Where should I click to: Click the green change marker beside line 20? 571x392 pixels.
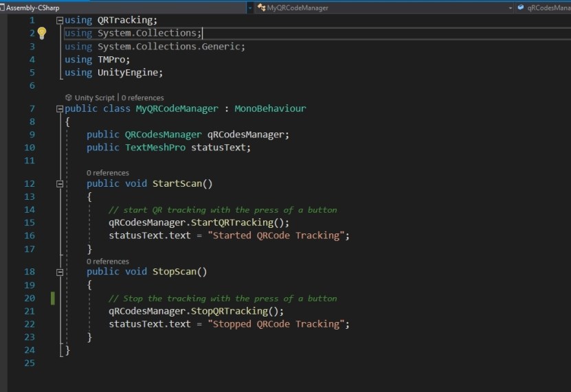pos(53,298)
